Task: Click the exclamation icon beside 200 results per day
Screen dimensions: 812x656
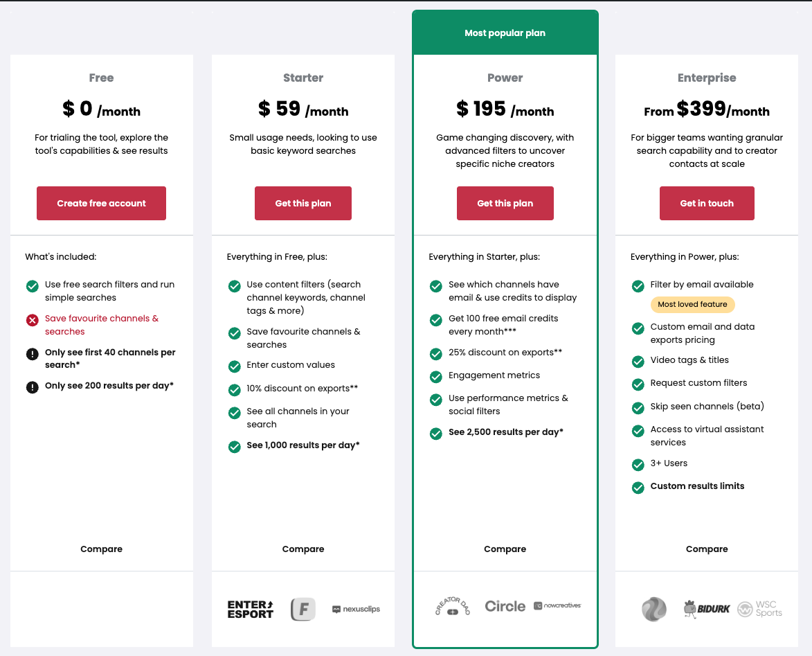Action: point(33,387)
